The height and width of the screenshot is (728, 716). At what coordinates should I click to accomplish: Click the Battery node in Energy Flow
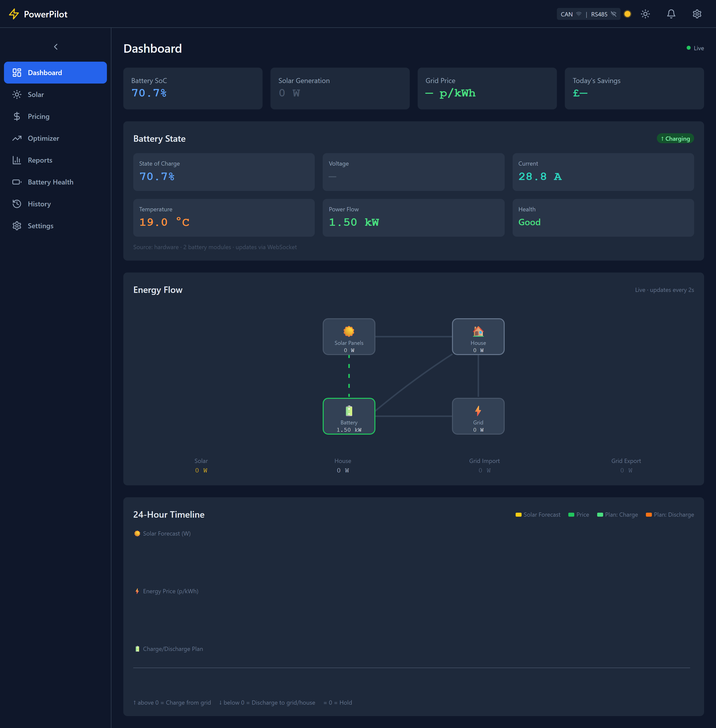tap(349, 416)
